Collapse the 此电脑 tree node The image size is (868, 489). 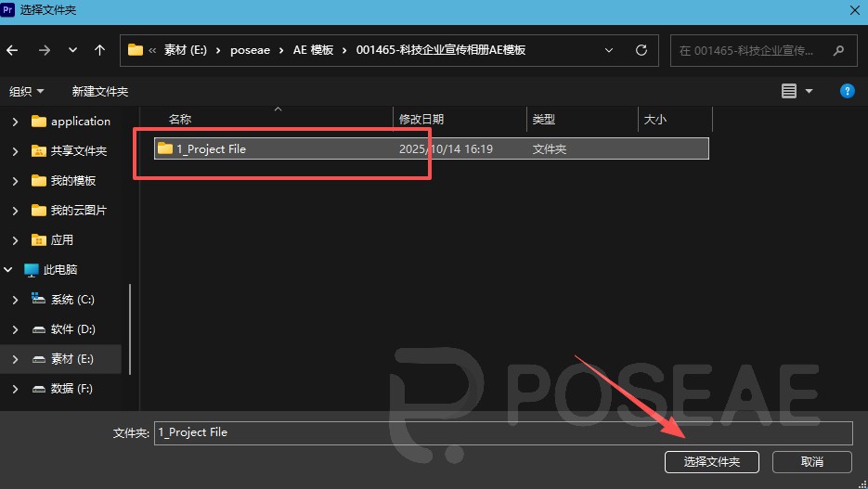click(7, 270)
